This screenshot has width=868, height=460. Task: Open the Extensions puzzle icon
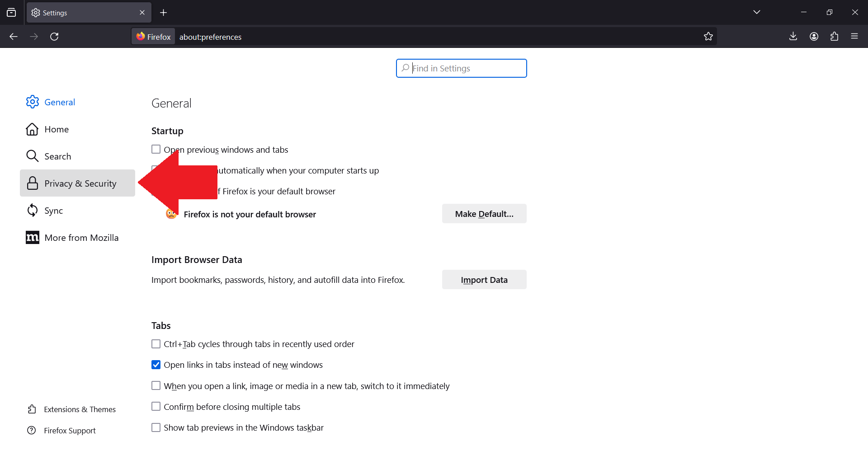coord(834,37)
